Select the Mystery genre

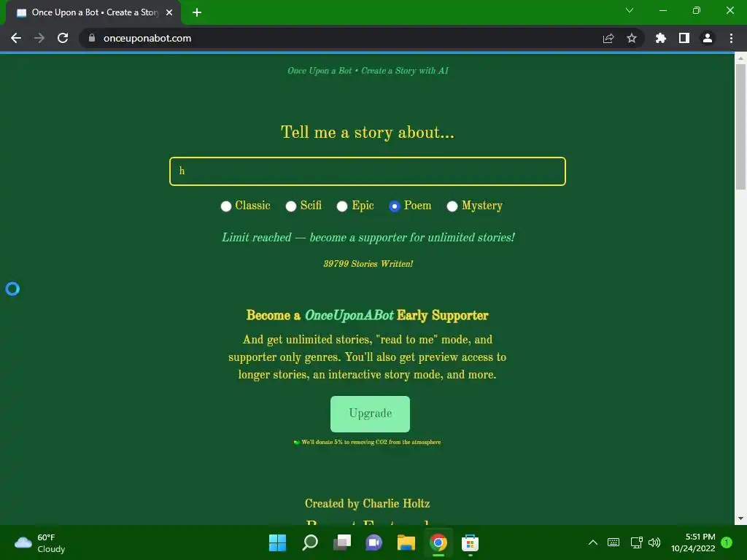(x=452, y=206)
